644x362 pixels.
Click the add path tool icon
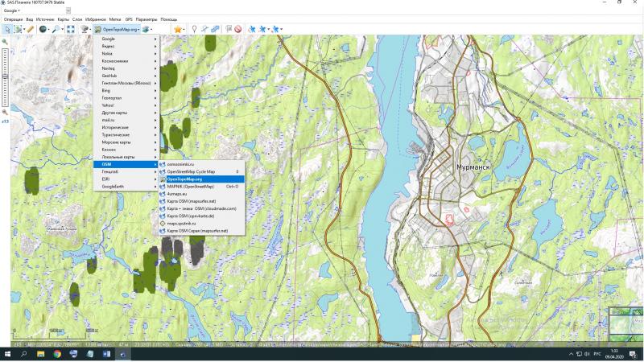(204, 29)
